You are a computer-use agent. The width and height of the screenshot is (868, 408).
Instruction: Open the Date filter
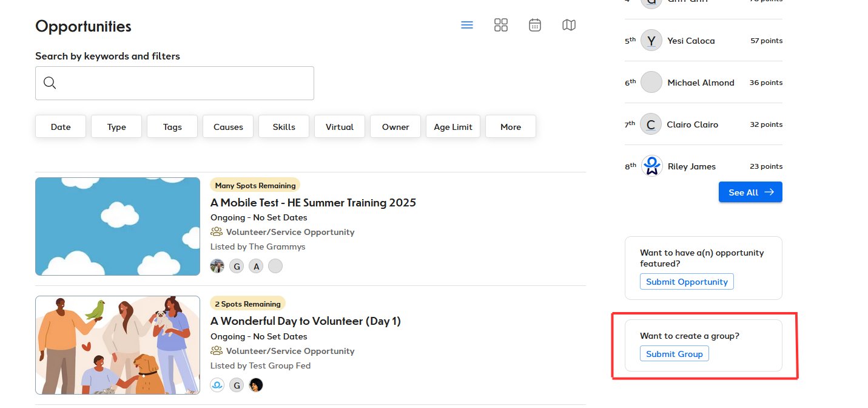coord(61,126)
